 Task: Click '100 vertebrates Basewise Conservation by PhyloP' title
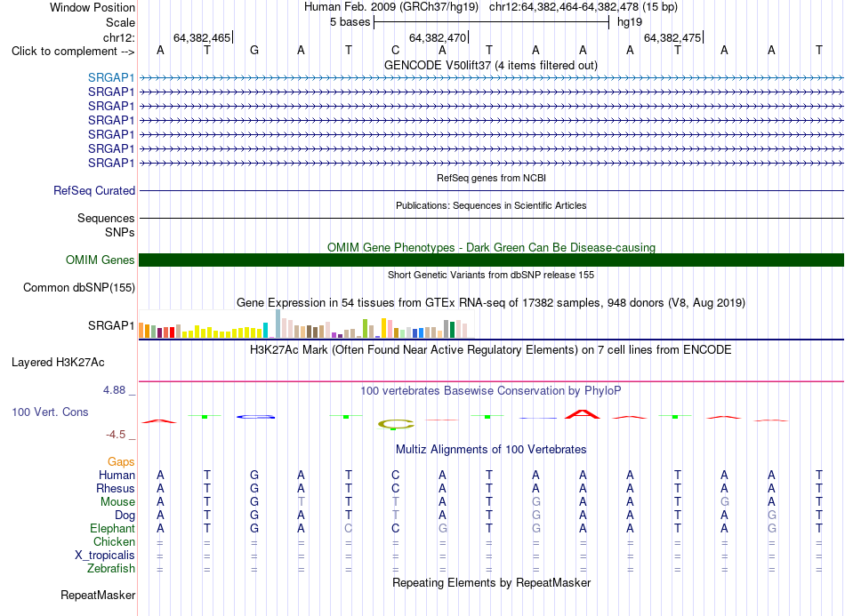coord(491,391)
